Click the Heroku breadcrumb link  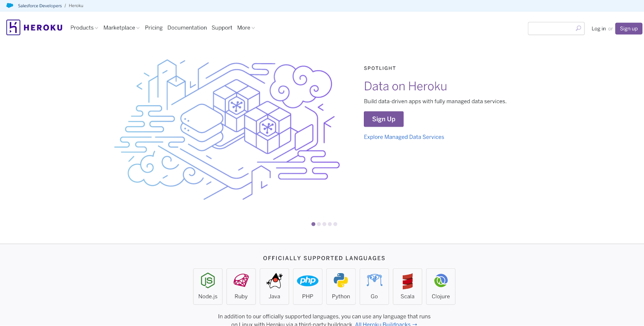coord(76,6)
